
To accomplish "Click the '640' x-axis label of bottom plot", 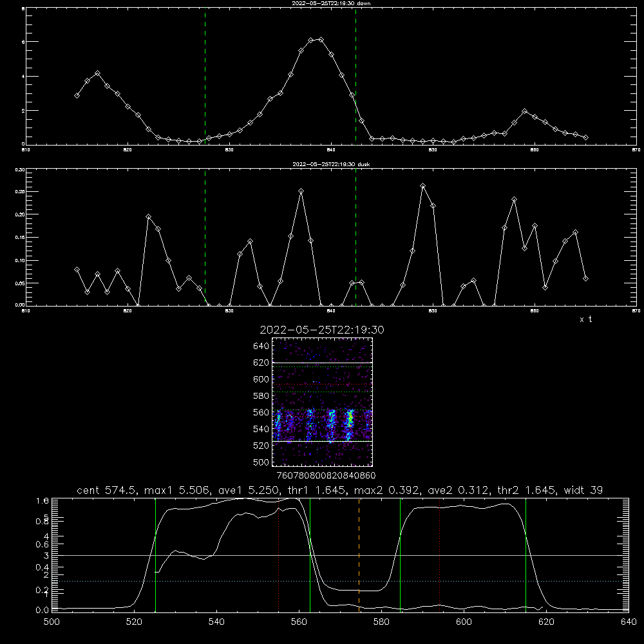I will [x=629, y=622].
